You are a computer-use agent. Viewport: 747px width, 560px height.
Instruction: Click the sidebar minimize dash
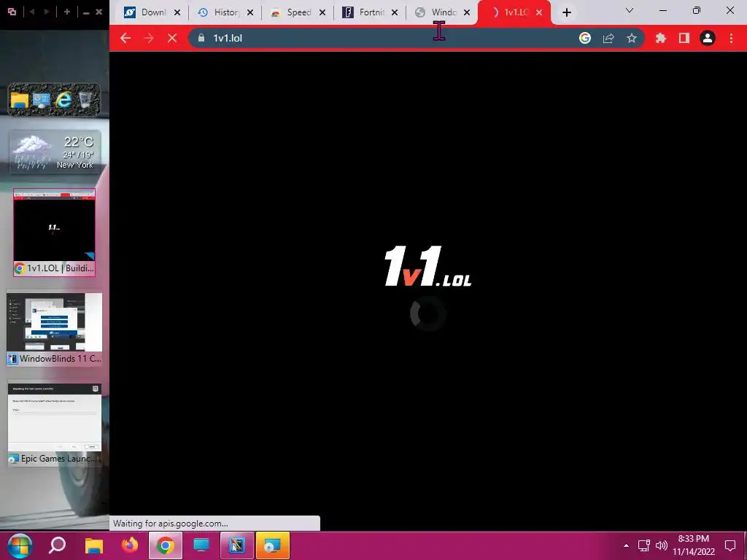[x=86, y=13]
